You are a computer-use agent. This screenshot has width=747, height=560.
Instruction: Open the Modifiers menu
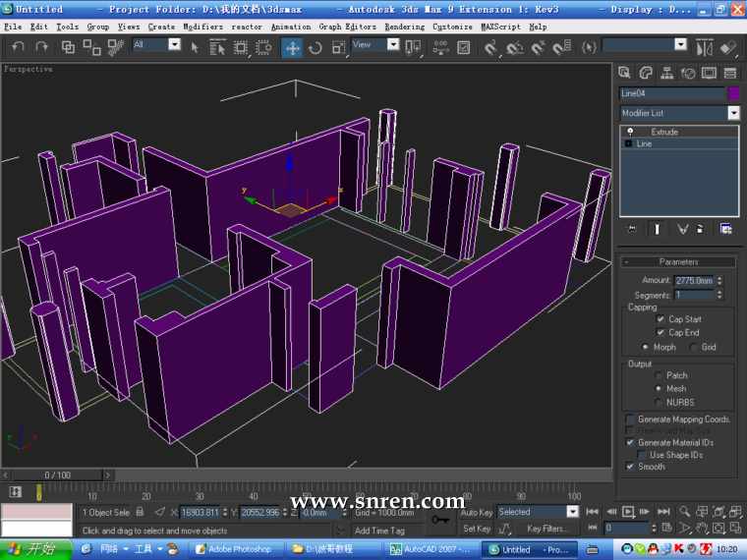(202, 27)
